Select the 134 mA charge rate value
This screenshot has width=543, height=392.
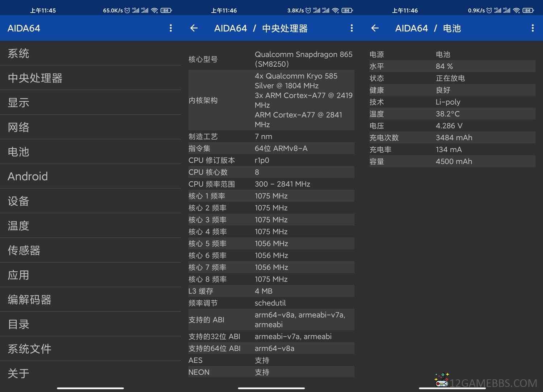pos(449,149)
